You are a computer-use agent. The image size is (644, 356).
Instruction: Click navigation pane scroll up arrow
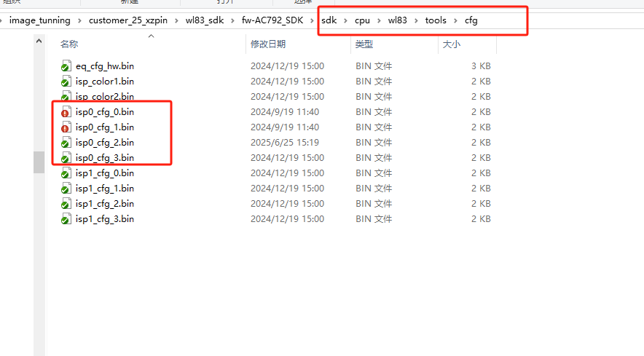coord(39,41)
